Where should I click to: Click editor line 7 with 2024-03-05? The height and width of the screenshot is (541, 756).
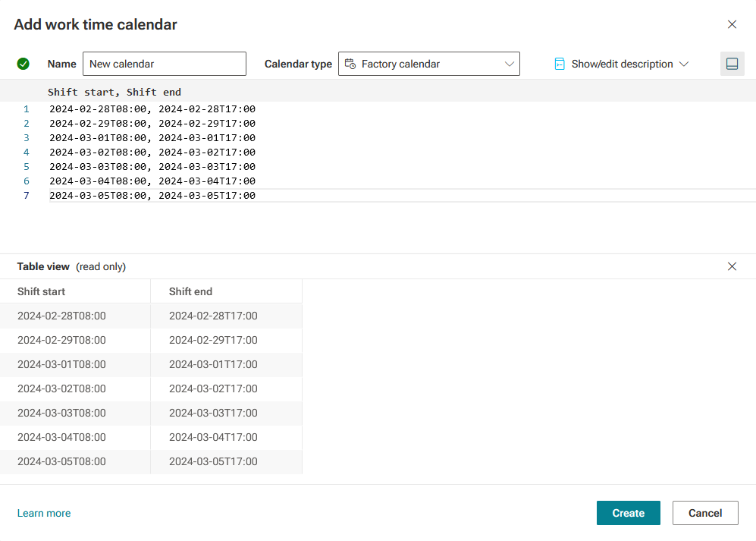[x=152, y=196]
